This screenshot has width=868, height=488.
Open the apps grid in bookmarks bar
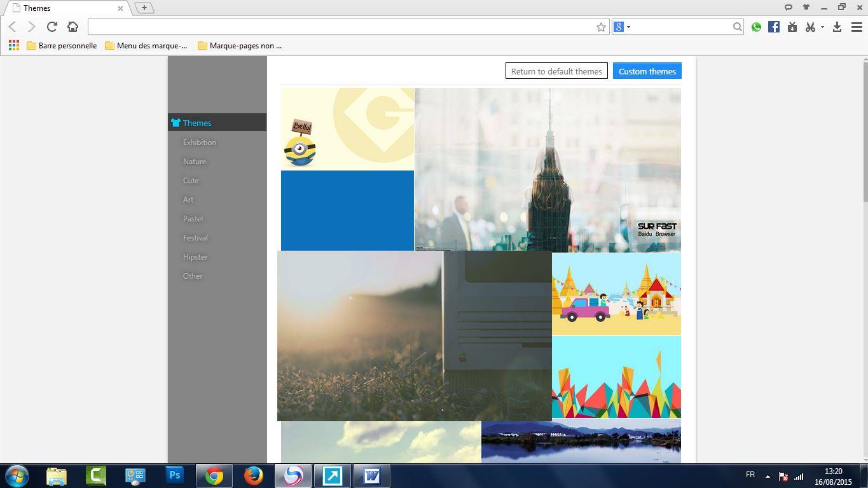14,46
